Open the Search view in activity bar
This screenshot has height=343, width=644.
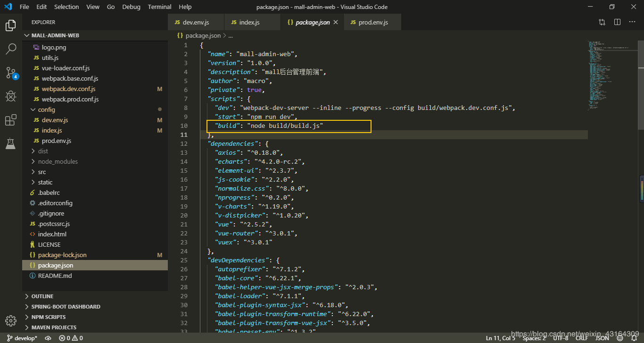point(10,49)
